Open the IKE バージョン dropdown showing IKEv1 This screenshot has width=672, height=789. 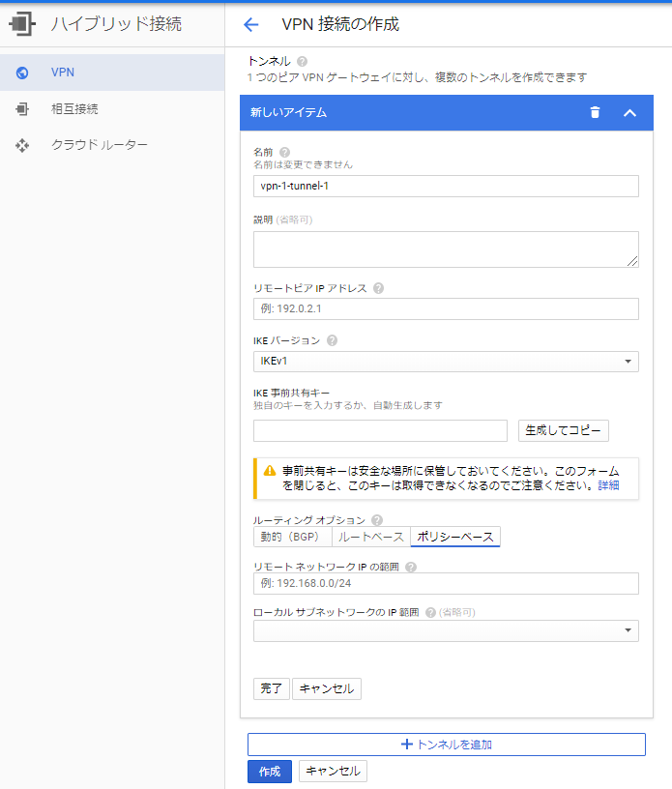coord(446,362)
